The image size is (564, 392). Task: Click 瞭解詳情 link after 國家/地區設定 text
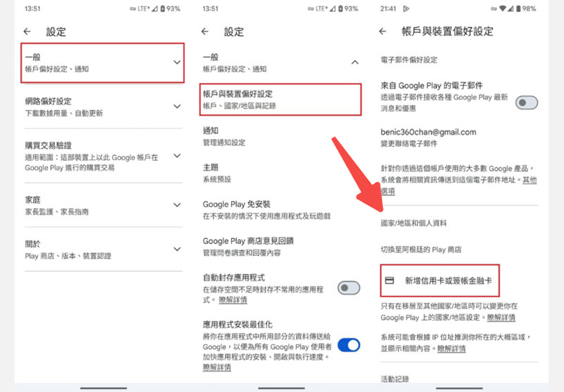tap(501, 317)
